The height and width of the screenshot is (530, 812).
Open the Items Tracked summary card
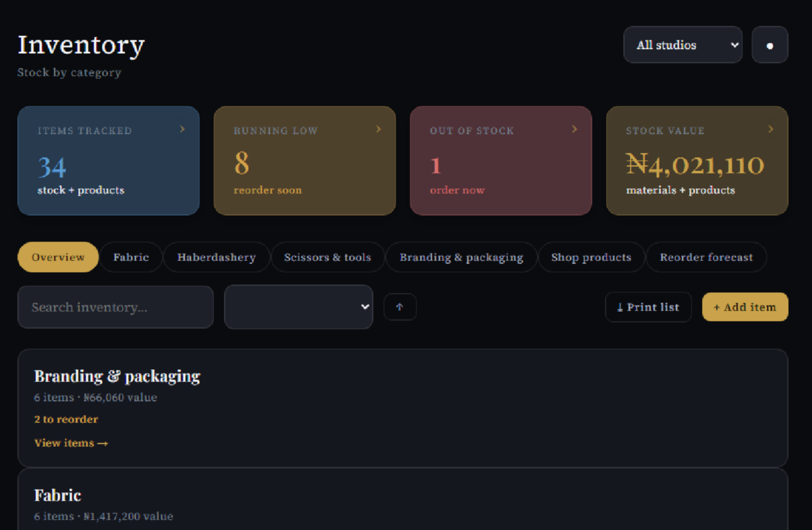(109, 161)
